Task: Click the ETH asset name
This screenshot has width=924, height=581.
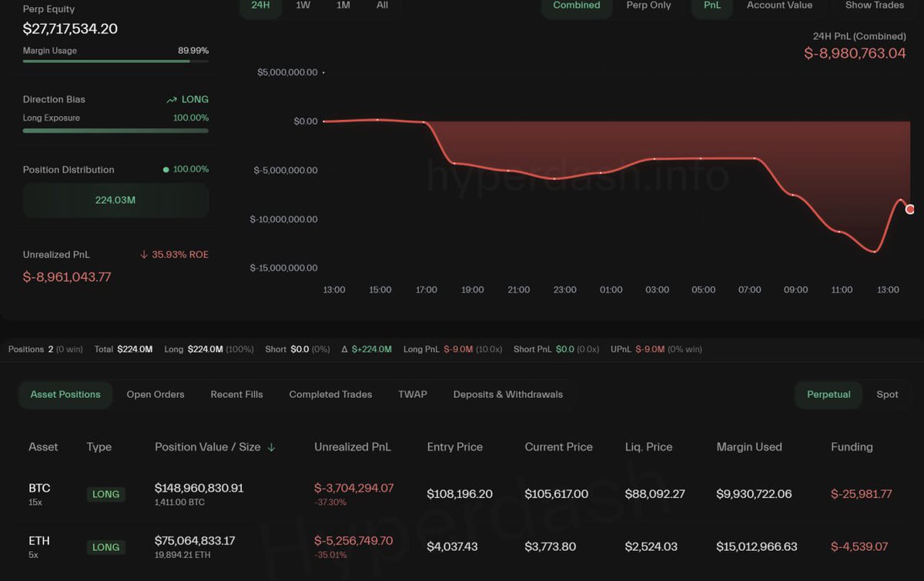Action: coord(39,541)
